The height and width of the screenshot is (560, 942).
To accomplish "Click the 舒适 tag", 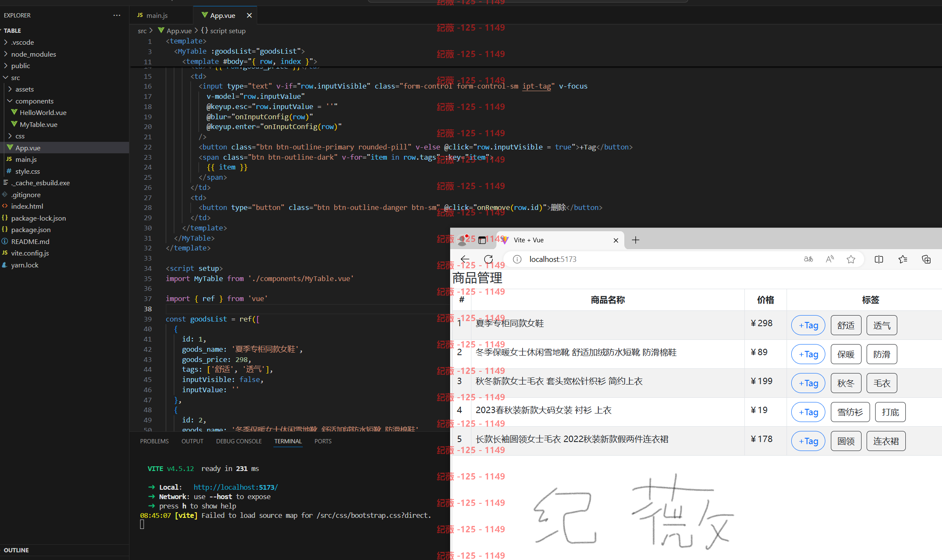I will [846, 325].
